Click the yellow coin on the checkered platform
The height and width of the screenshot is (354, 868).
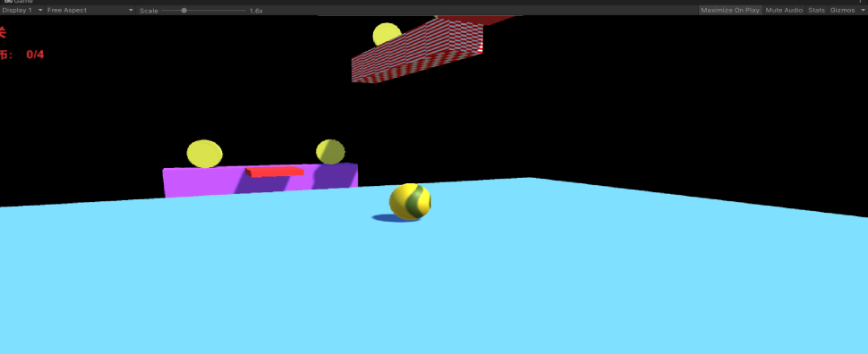pos(387,34)
